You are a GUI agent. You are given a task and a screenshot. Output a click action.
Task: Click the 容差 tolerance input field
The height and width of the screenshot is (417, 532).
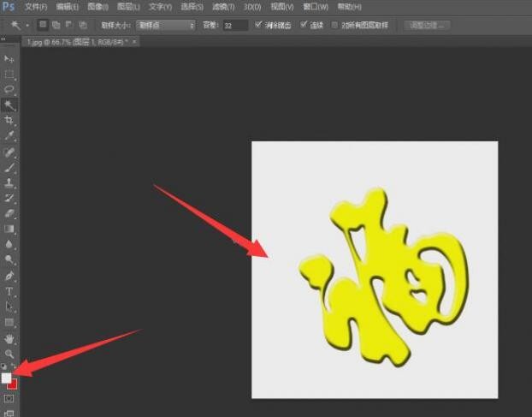pyautogui.click(x=234, y=26)
